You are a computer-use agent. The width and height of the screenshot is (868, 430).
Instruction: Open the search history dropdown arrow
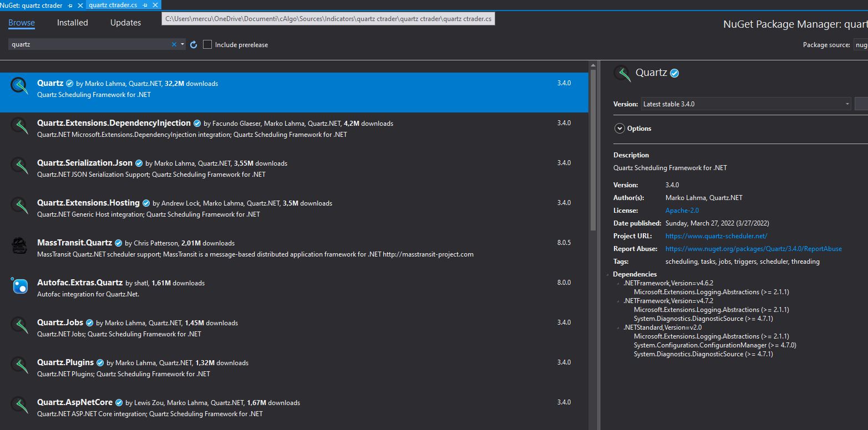click(182, 44)
